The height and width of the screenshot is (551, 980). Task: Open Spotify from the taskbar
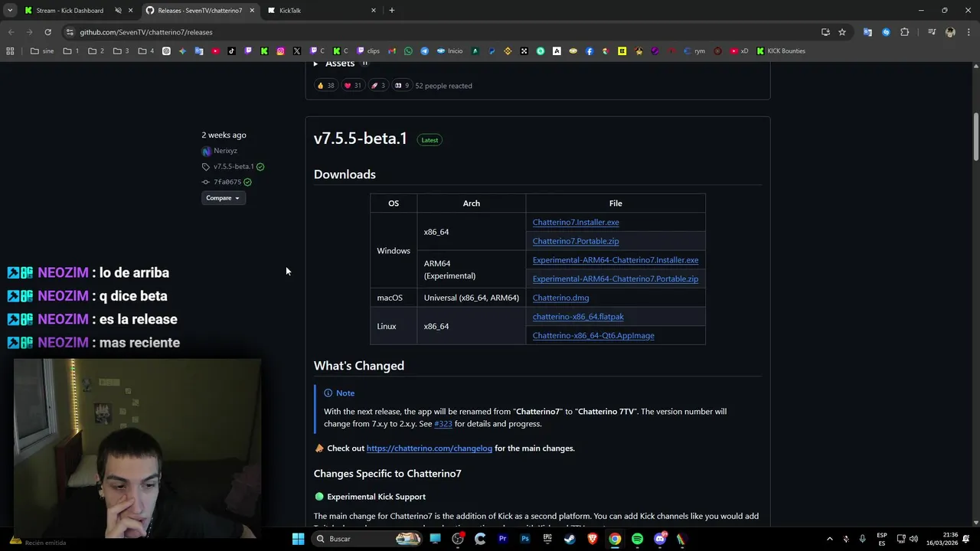(x=637, y=539)
